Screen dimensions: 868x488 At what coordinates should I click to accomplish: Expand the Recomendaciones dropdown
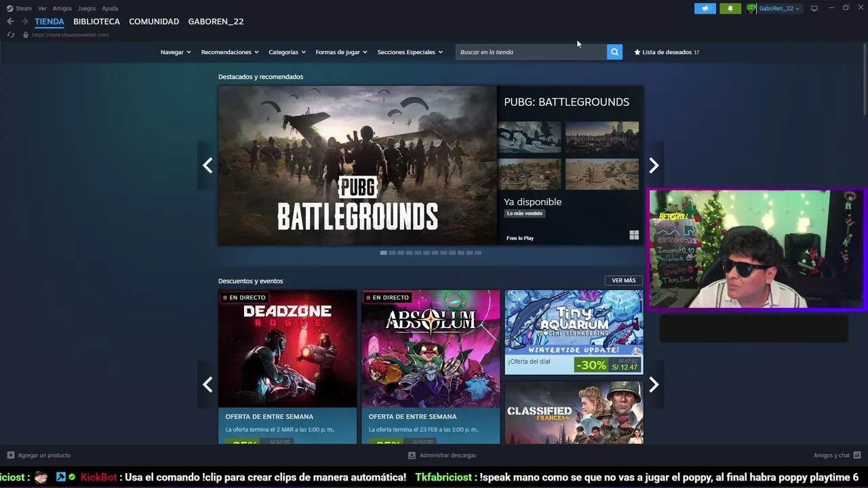click(x=230, y=52)
